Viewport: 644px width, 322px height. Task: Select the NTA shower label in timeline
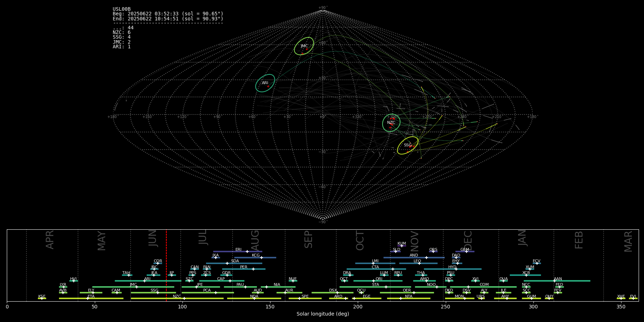pos(409,297)
